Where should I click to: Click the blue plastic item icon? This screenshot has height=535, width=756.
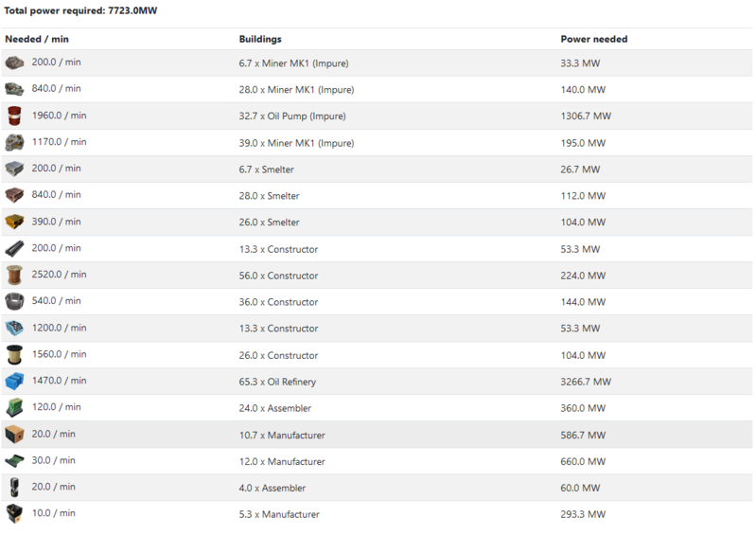[x=14, y=381]
